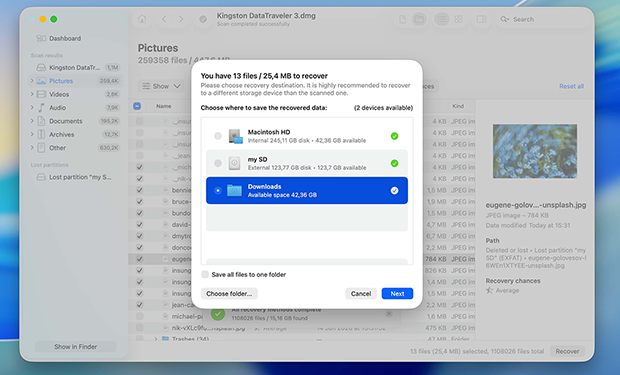Click the home toolbar icon

pyautogui.click(x=142, y=19)
